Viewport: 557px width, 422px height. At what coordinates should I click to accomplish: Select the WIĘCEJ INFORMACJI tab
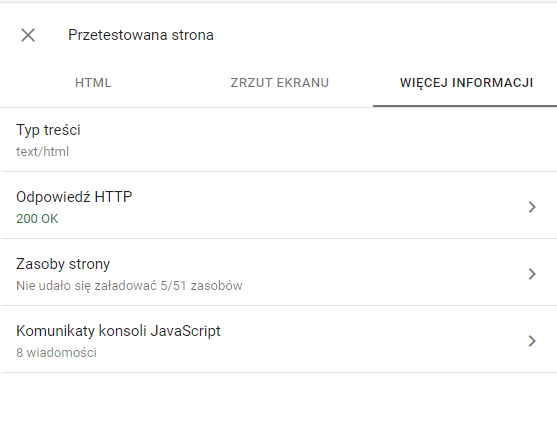click(x=466, y=83)
